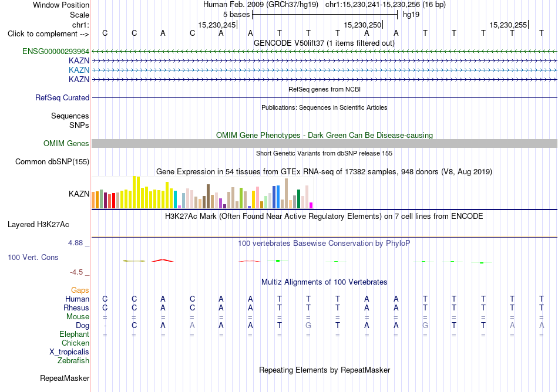Viewport: 558px width, 392px height.
Task: Click the 15,230,250 position marker
Action: [363, 25]
